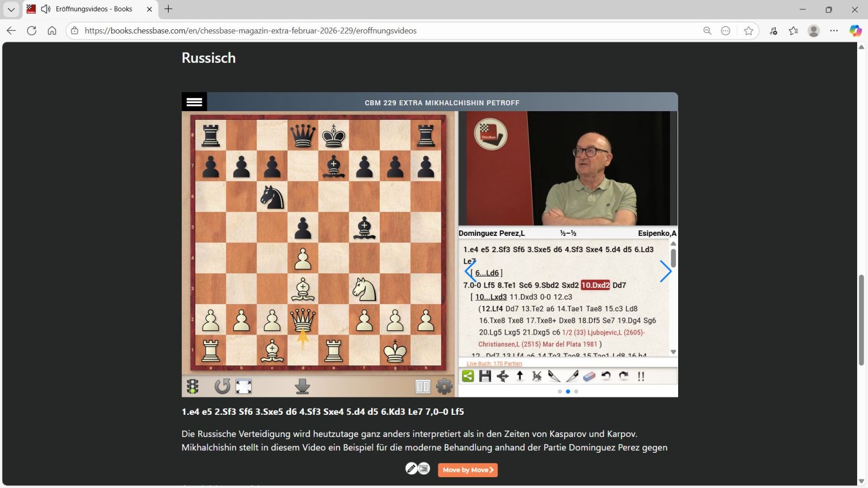Go to next with the blue right chevron

(666, 271)
